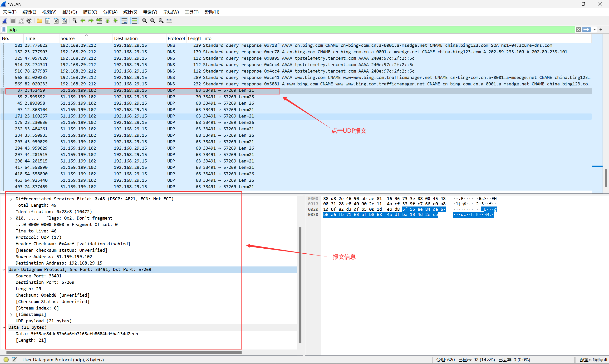This screenshot has width=609, height=364.
Task: Expand the Flags: 0x2 Don't fragment node
Action: (x=11, y=218)
